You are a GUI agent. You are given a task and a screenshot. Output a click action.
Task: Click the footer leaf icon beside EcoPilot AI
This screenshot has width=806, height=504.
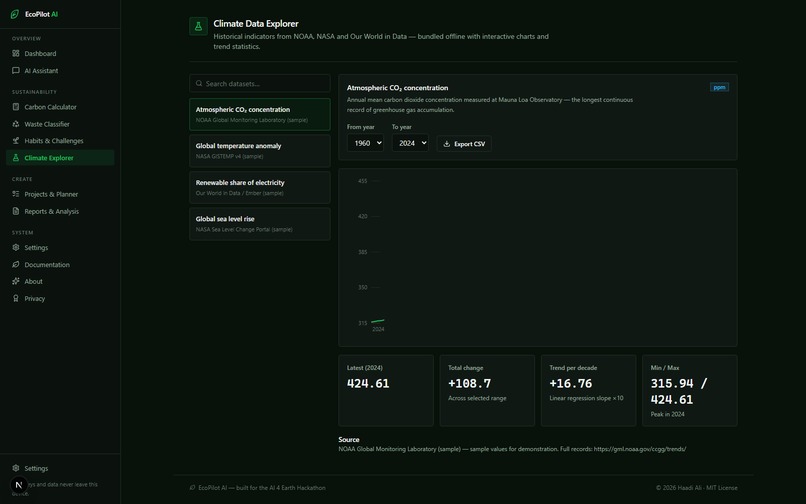193,488
